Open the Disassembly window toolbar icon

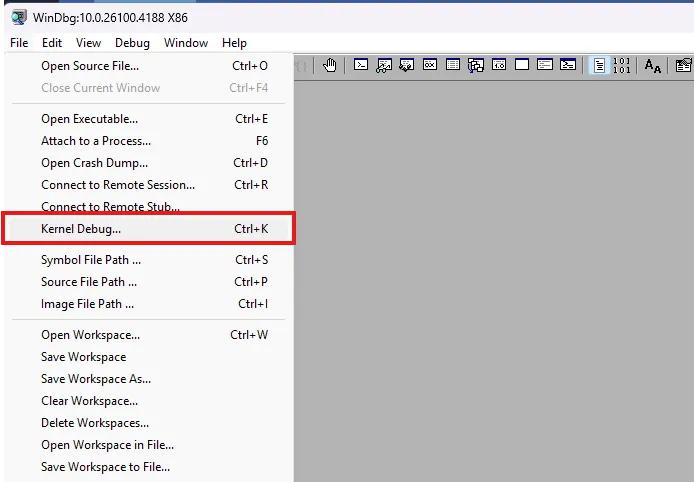[499, 65]
